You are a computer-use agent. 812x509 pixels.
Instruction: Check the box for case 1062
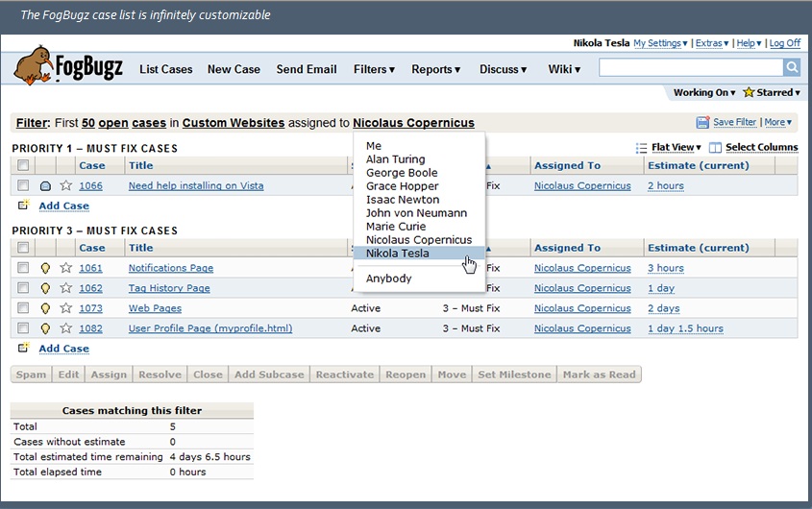(x=23, y=288)
